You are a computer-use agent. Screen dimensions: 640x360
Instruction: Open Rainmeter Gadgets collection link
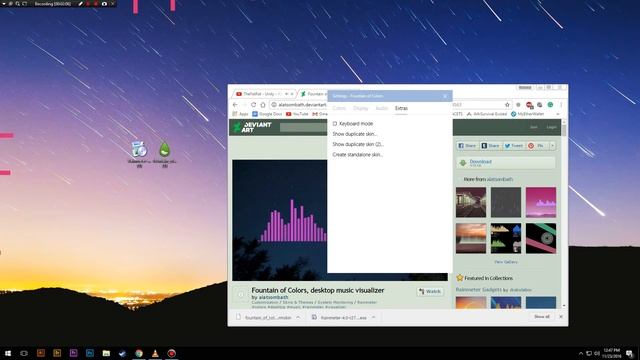[x=479, y=289]
